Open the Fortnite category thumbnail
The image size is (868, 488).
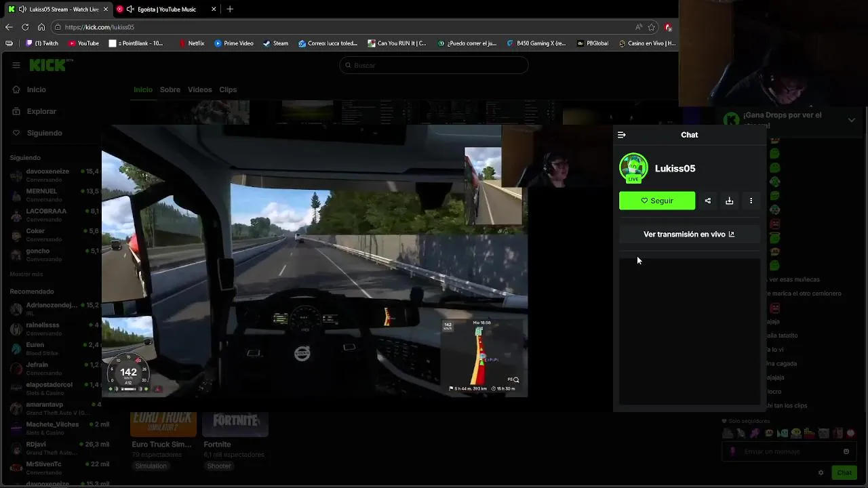pos(235,424)
